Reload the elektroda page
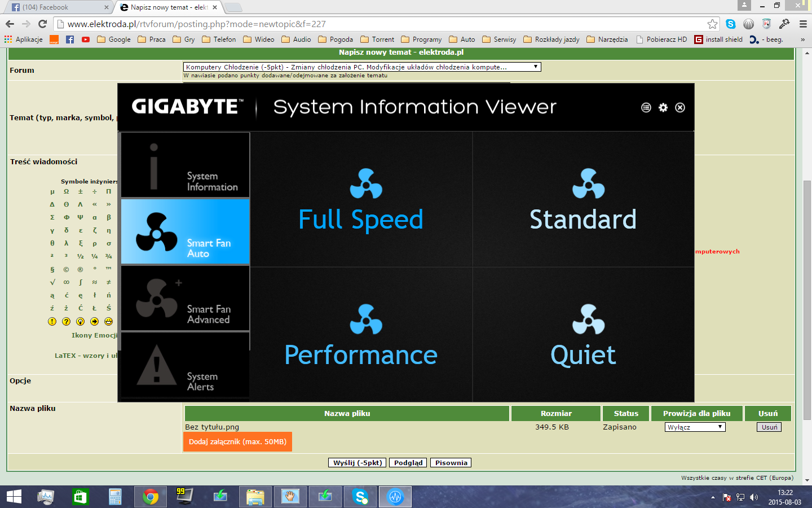This screenshot has width=812, height=508. [x=42, y=24]
